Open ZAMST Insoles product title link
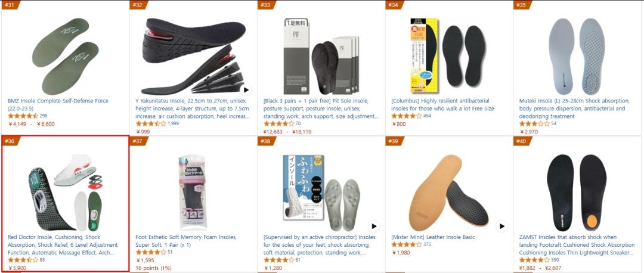The image size is (644, 273). click(x=576, y=244)
